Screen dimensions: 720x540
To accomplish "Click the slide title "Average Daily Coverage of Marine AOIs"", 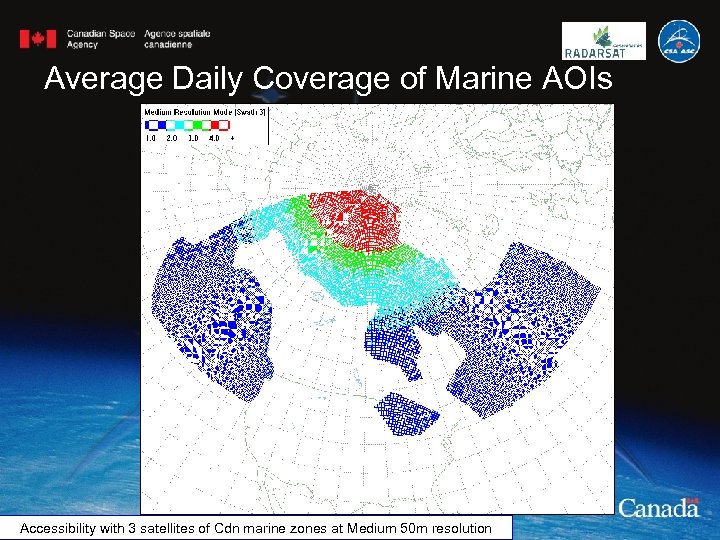I will pos(328,78).
